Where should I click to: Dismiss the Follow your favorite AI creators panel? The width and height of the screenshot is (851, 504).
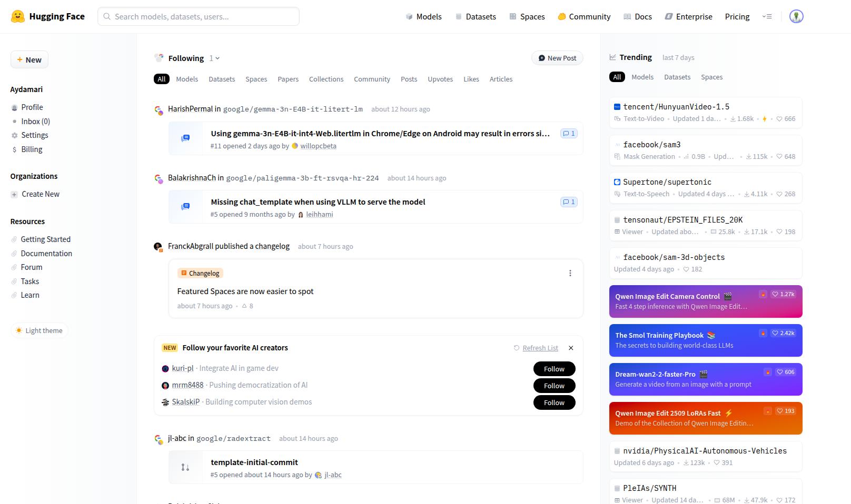[571, 348]
